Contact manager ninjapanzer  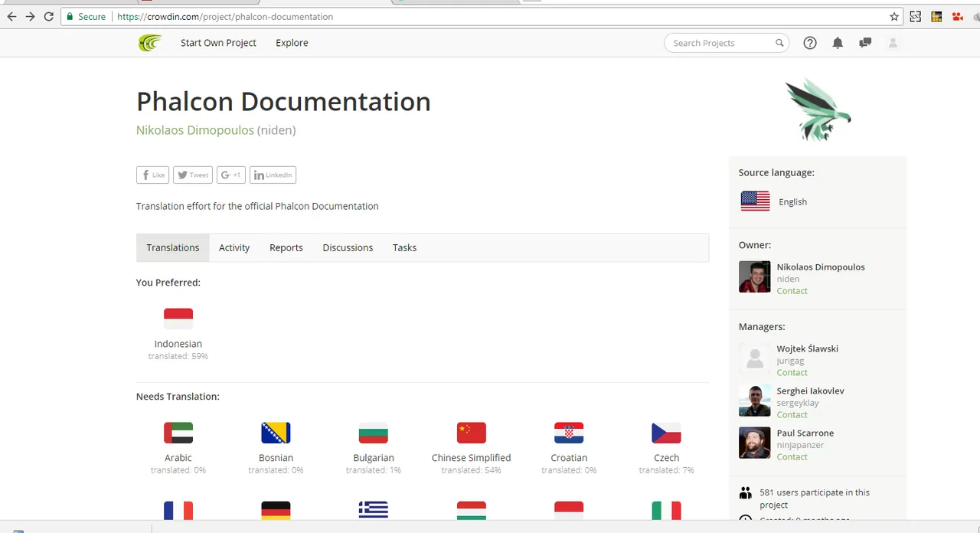tap(792, 457)
